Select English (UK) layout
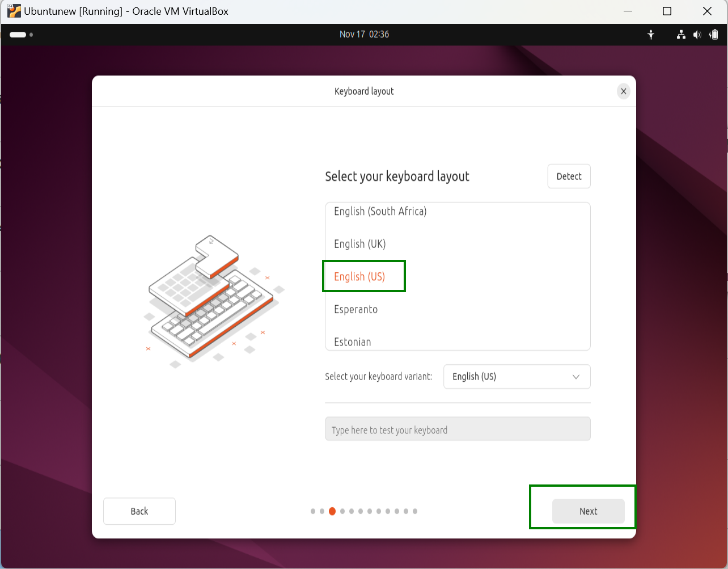 [x=458, y=244]
